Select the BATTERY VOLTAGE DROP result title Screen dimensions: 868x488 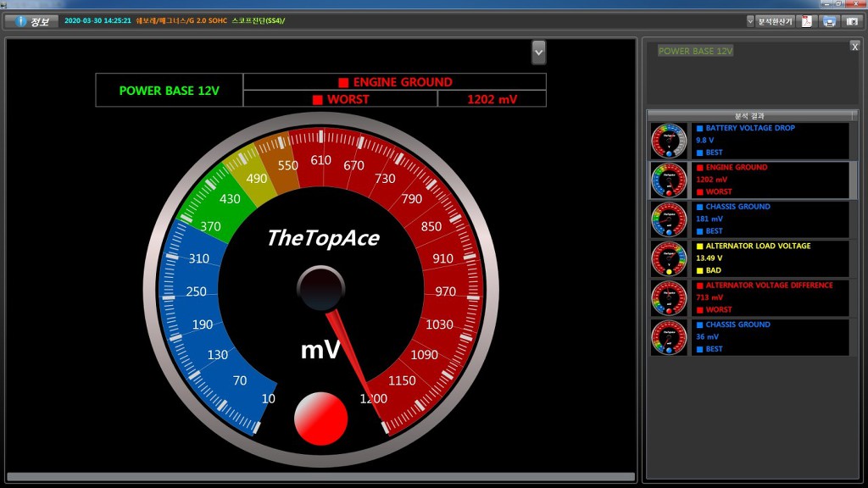point(750,128)
